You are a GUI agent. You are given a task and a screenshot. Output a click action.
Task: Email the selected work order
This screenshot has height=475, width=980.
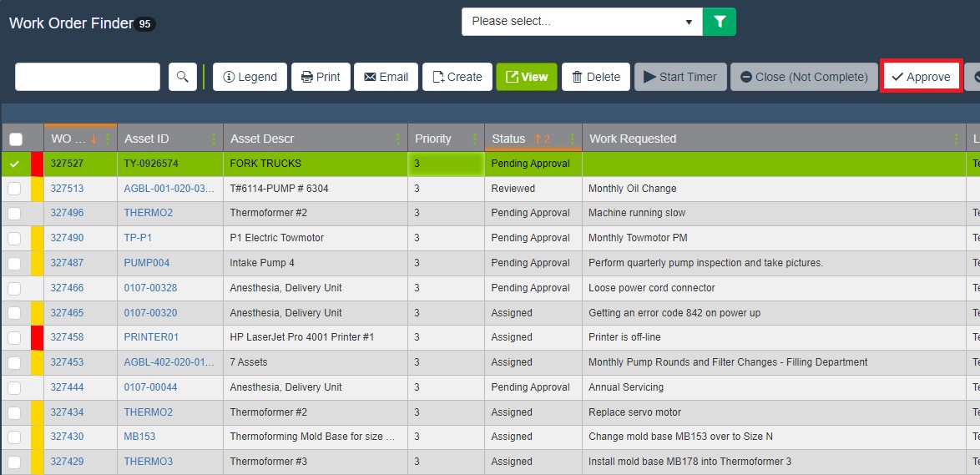point(385,77)
